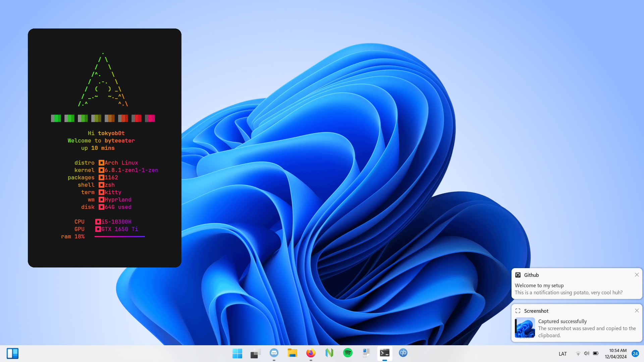Open the widgets panel icon
The height and width of the screenshot is (362, 644).
(13, 353)
